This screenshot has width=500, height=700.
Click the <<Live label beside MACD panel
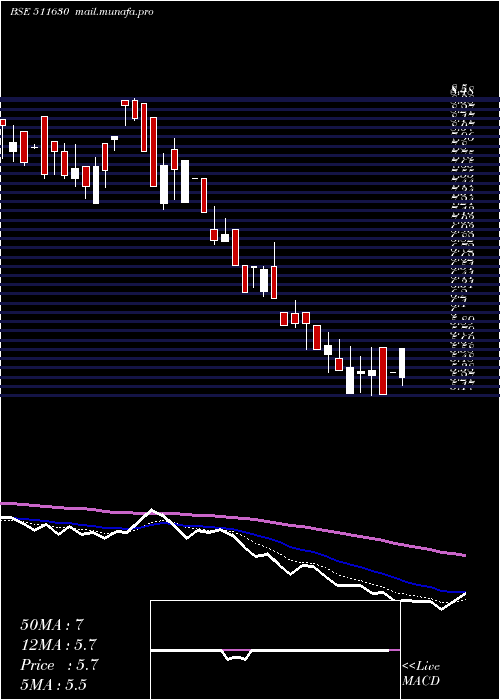[421, 667]
